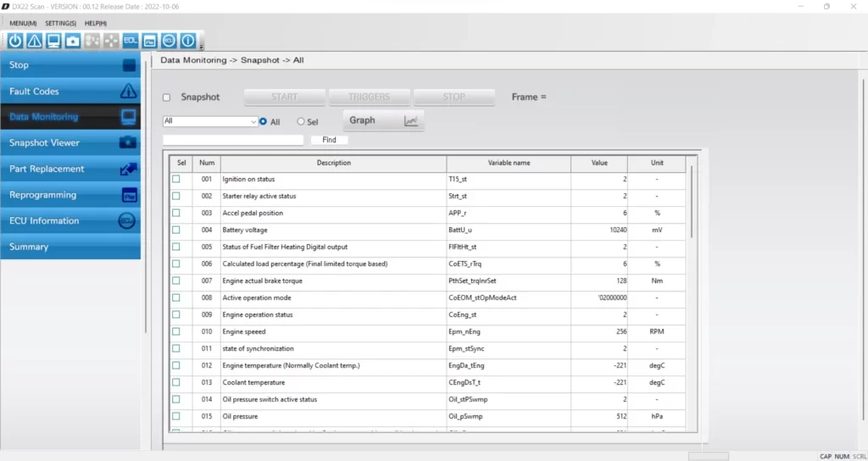Open the SETTING(S) menu
This screenshot has height=461, width=868.
coord(60,23)
